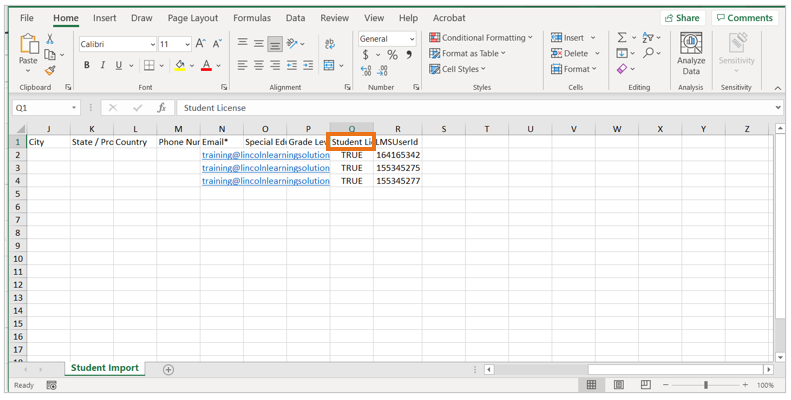Decrease font size with small A

coord(217,44)
